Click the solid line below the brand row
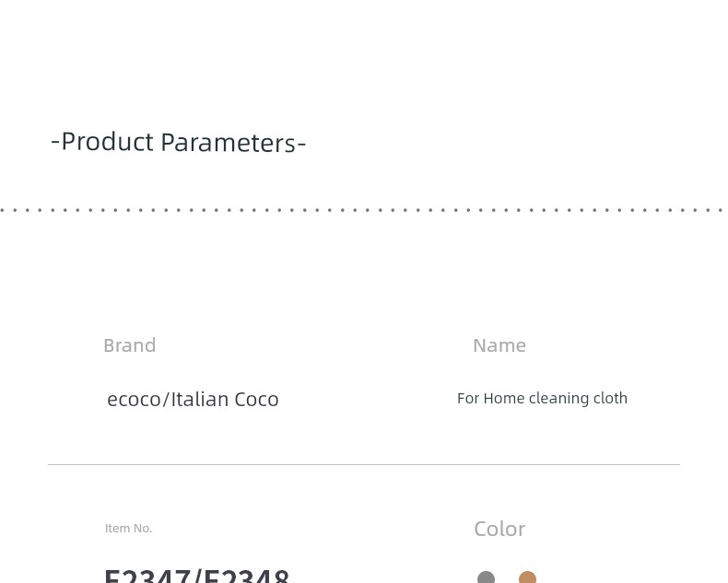Image resolution: width=728 pixels, height=583 pixels. point(364,464)
